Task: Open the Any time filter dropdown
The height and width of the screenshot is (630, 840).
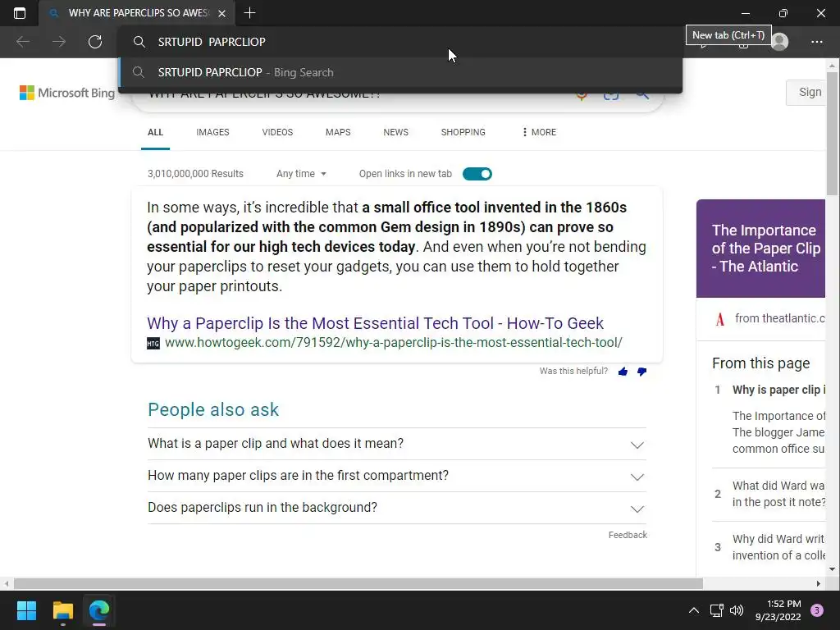Action: point(302,174)
